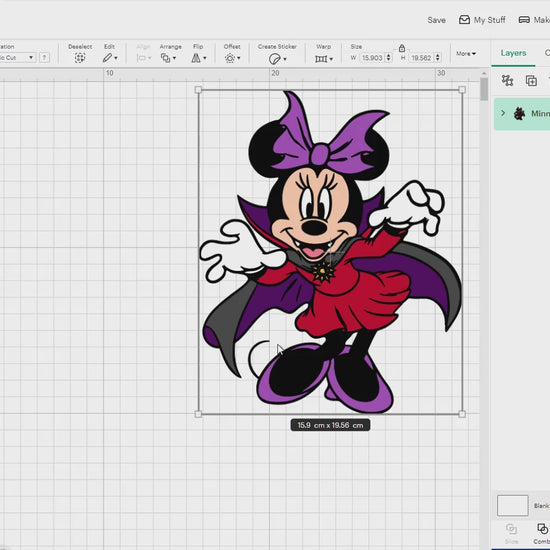Viewport: 550px width, 550px height.
Task: Expand the Warp dropdown arrow
Action: (x=331, y=59)
